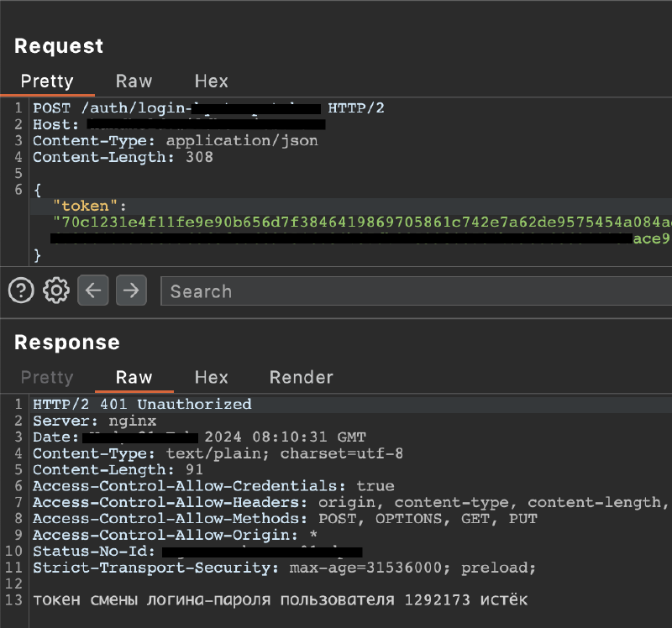Switch Response view to Hex tab

211,378
